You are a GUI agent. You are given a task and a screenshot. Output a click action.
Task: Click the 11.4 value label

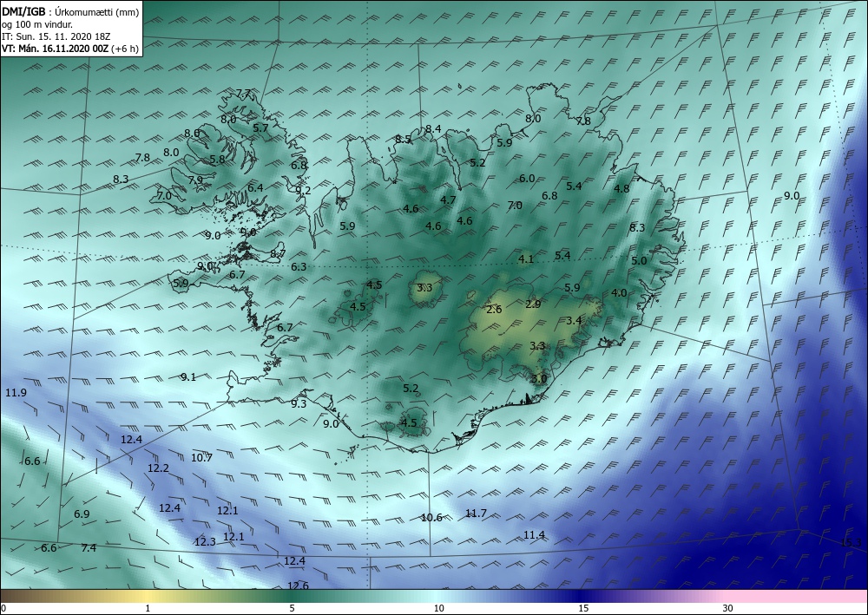pos(534,535)
